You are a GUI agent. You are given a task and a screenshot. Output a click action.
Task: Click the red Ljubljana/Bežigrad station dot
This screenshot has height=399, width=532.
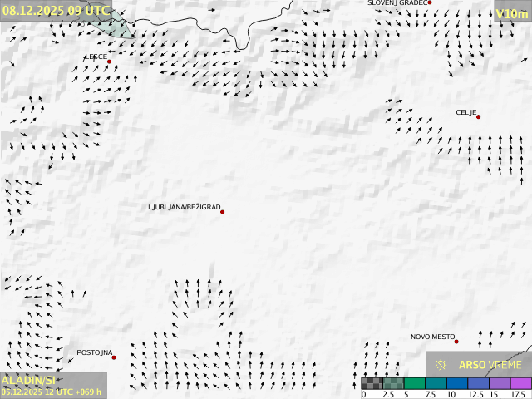[222, 212]
